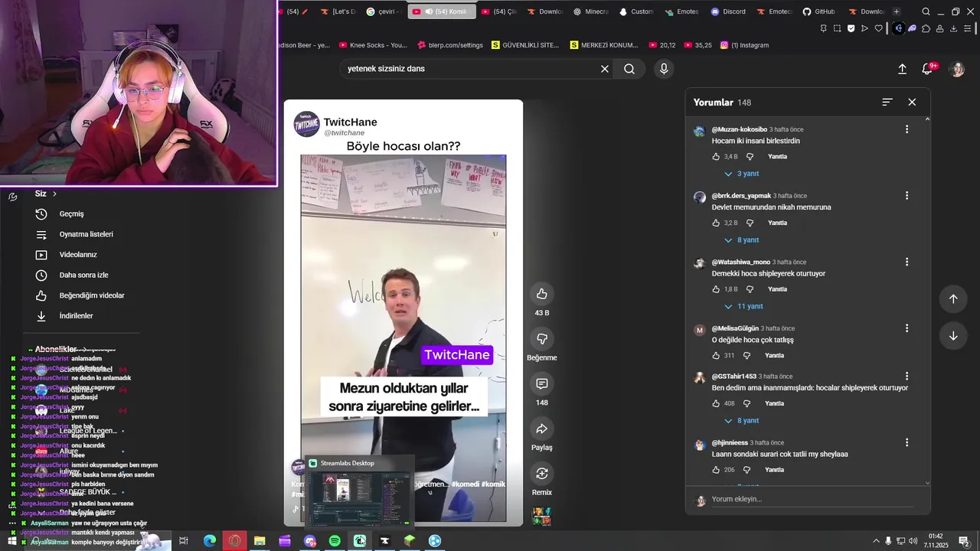Open options for @MelisaGülgün comment
The image size is (980, 551).
coord(906,328)
